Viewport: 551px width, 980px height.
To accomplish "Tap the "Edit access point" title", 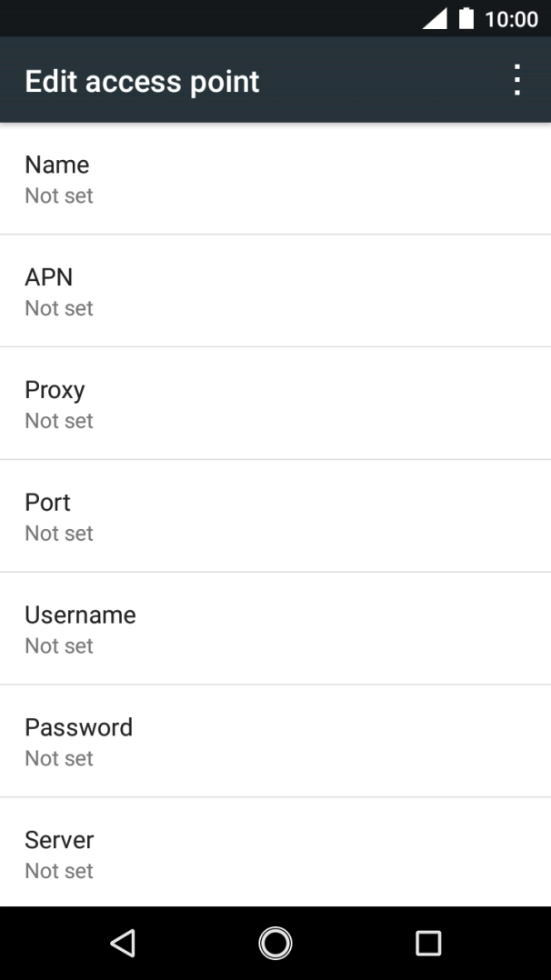I will pyautogui.click(x=142, y=81).
